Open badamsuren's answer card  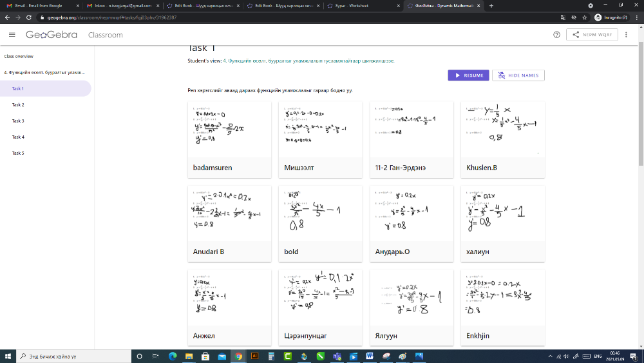pyautogui.click(x=230, y=140)
